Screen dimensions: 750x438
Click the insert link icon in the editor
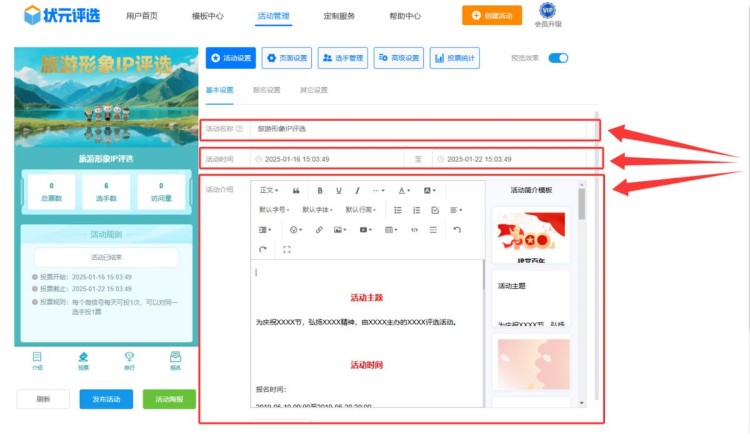click(x=319, y=230)
